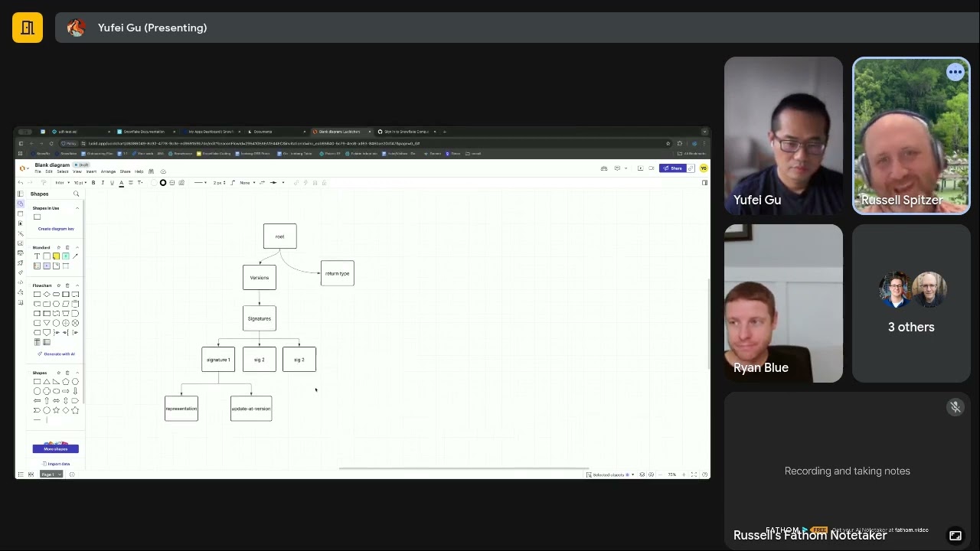Screen dimensions: 980x551
Task: Open the line color swatch
Action: (162, 183)
